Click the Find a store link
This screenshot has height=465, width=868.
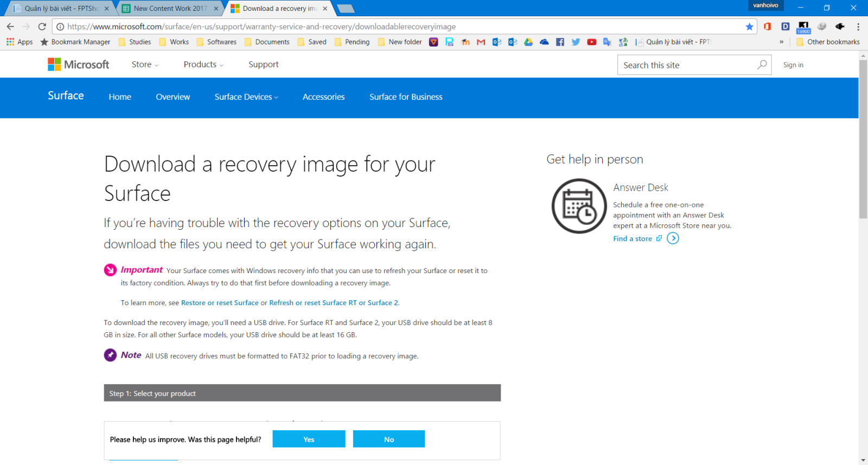point(633,238)
